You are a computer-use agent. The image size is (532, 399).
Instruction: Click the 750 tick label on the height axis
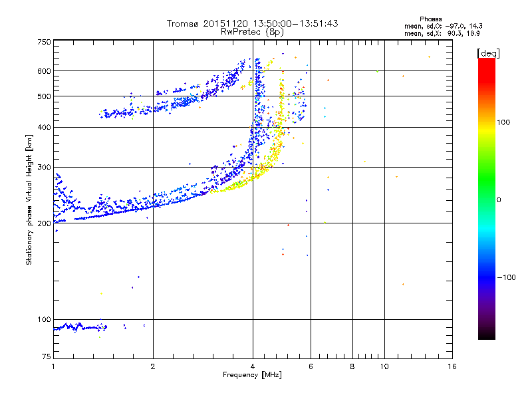[45, 42]
